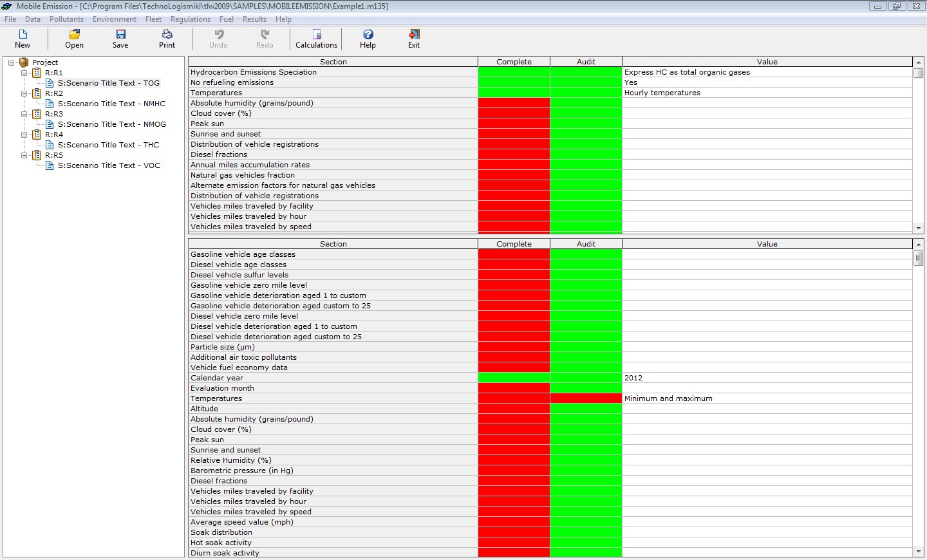This screenshot has width=927, height=560.
Task: Open Calculations from the toolbar
Action: click(x=316, y=35)
